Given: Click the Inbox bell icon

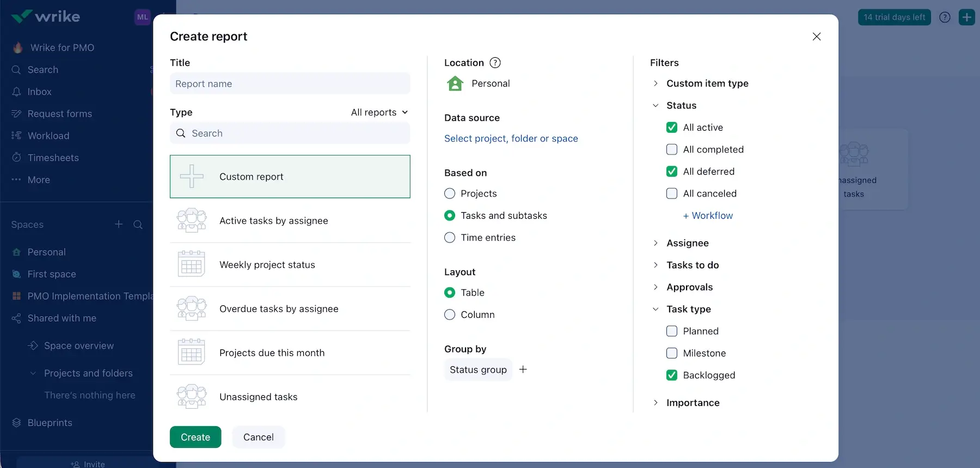Looking at the screenshot, I should point(16,91).
